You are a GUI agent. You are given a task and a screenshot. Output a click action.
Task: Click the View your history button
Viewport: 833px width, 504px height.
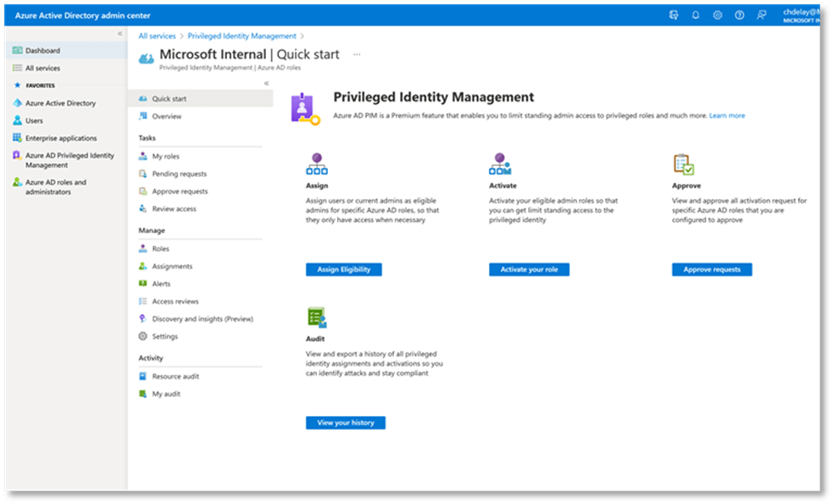pos(345,423)
